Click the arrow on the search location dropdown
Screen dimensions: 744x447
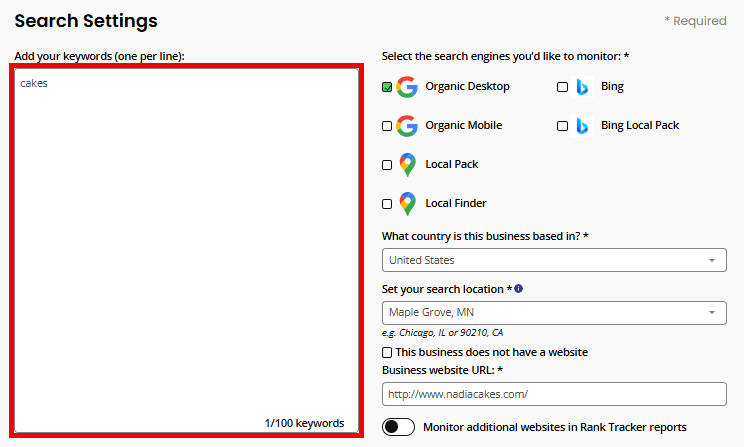coord(712,312)
